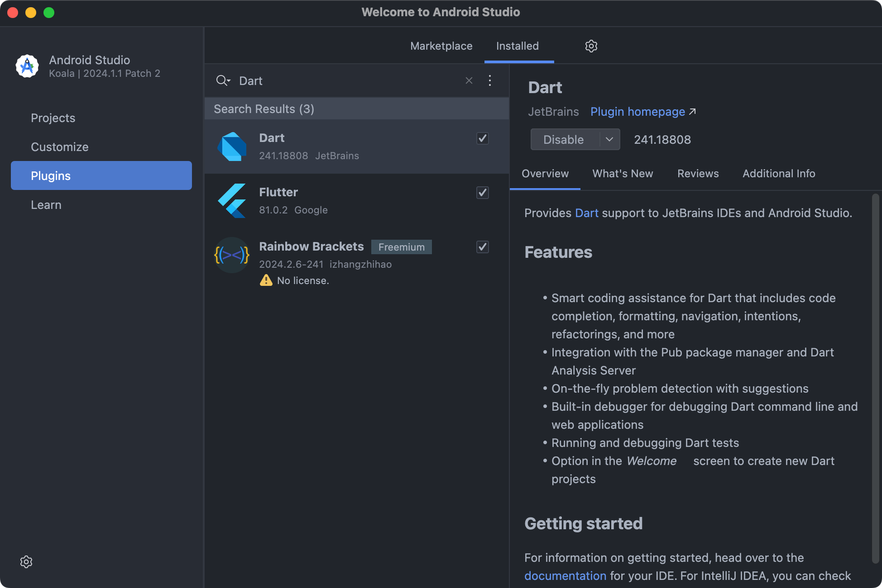
Task: Click the plugins settings gear icon
Action: (591, 46)
